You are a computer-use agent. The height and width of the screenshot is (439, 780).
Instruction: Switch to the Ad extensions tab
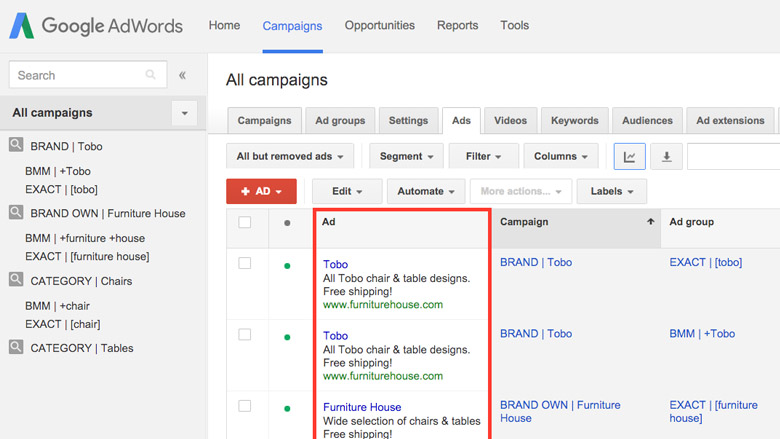(730, 120)
